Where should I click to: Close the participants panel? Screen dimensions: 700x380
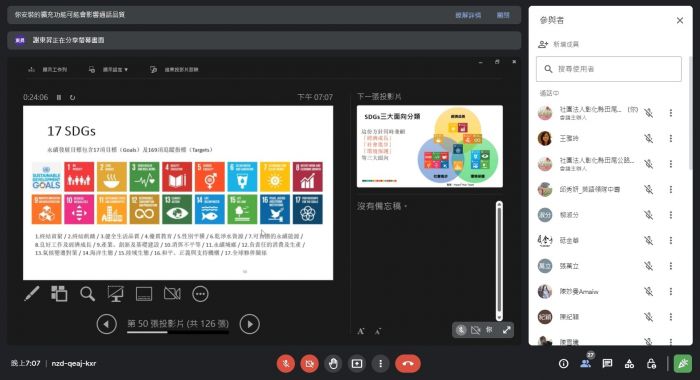[x=679, y=21]
